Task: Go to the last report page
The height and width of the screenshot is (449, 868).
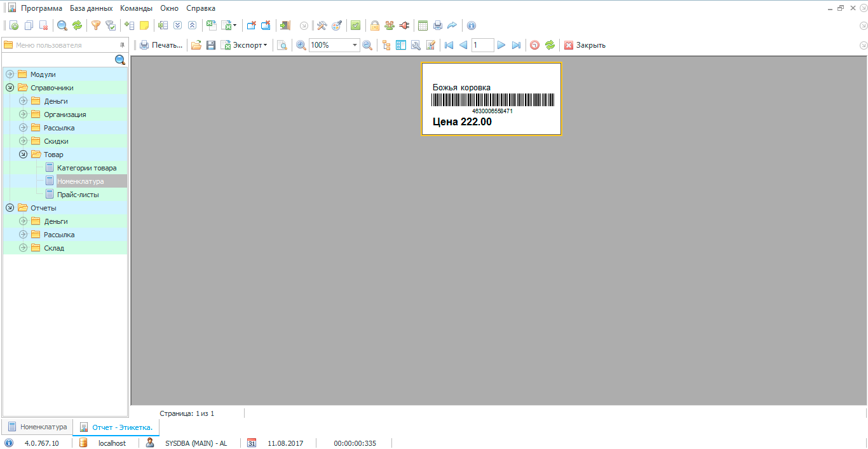Action: 516,45
